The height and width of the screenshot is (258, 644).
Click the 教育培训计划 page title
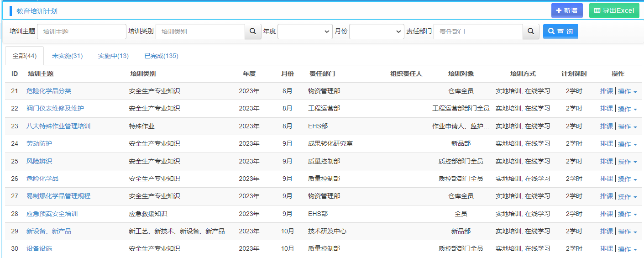tap(37, 11)
